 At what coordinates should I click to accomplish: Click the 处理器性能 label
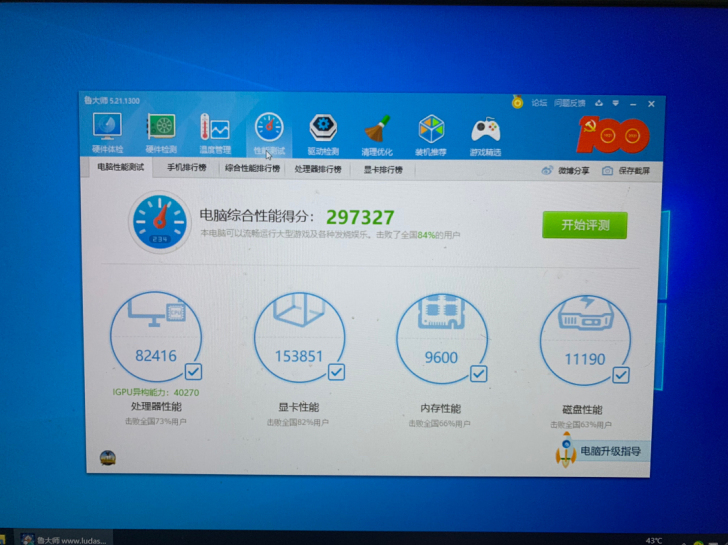pos(156,407)
